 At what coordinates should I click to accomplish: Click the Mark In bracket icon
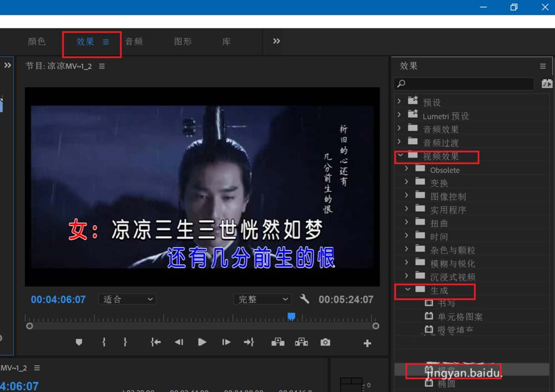click(104, 342)
